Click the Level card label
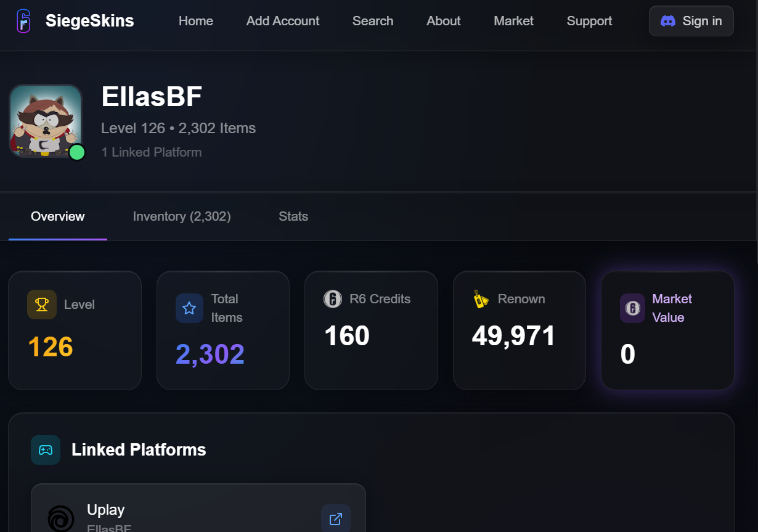 (79, 305)
